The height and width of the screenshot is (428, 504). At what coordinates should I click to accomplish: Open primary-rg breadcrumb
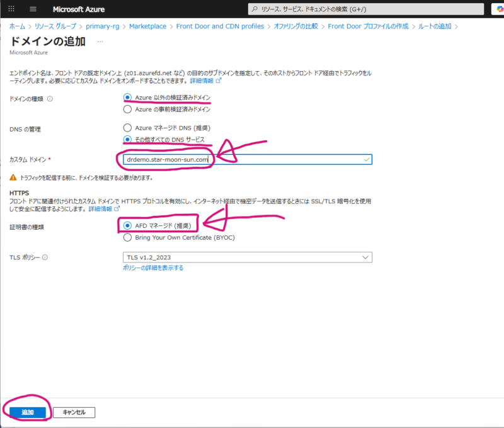click(x=102, y=26)
